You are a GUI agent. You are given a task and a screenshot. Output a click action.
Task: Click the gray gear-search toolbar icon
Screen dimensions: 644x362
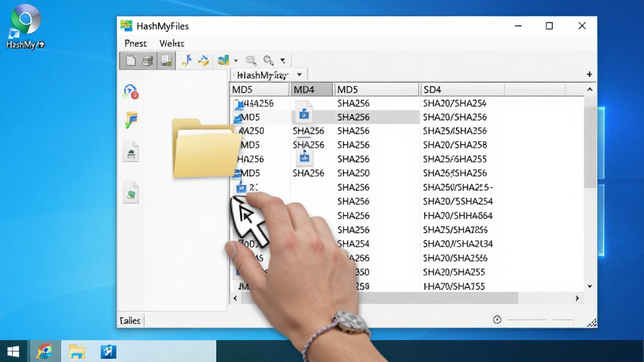pos(251,60)
